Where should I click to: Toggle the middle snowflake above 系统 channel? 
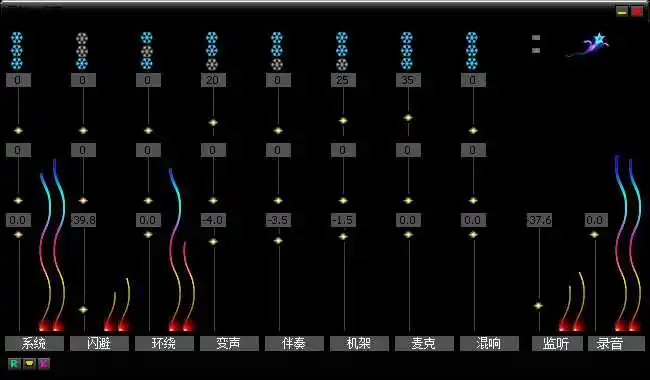[17, 51]
